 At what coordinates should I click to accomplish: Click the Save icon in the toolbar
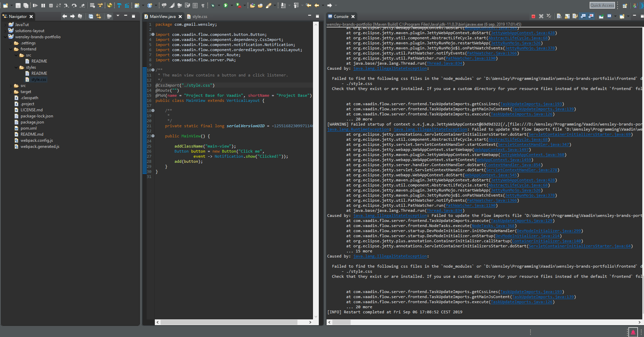click(x=18, y=5)
